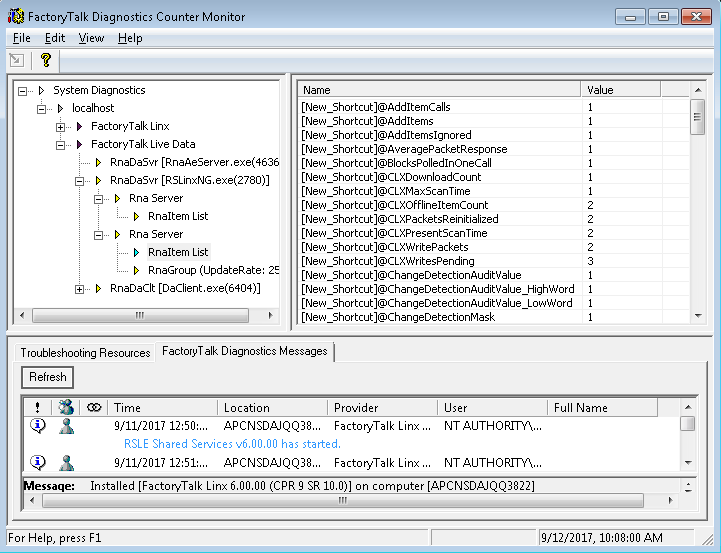Expand the FactoryTalk Linx tree node
Viewport: 721px width, 553px height.
61,126
